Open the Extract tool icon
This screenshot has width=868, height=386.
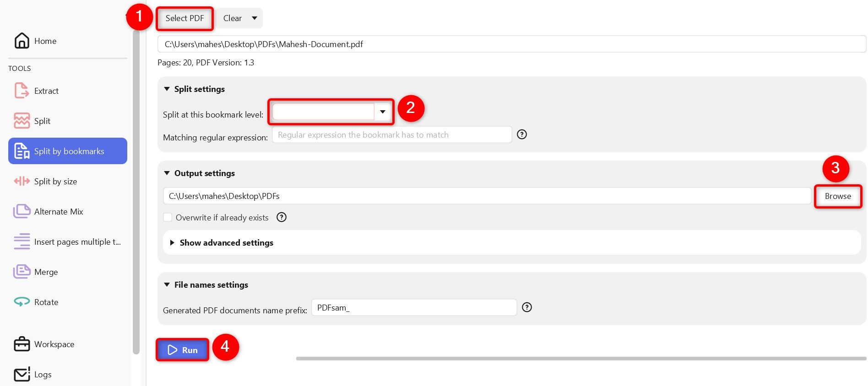coord(22,91)
